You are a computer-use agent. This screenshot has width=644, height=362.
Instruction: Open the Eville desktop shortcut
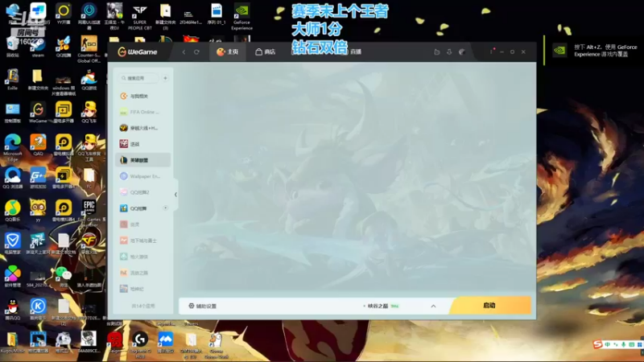pyautogui.click(x=12, y=80)
